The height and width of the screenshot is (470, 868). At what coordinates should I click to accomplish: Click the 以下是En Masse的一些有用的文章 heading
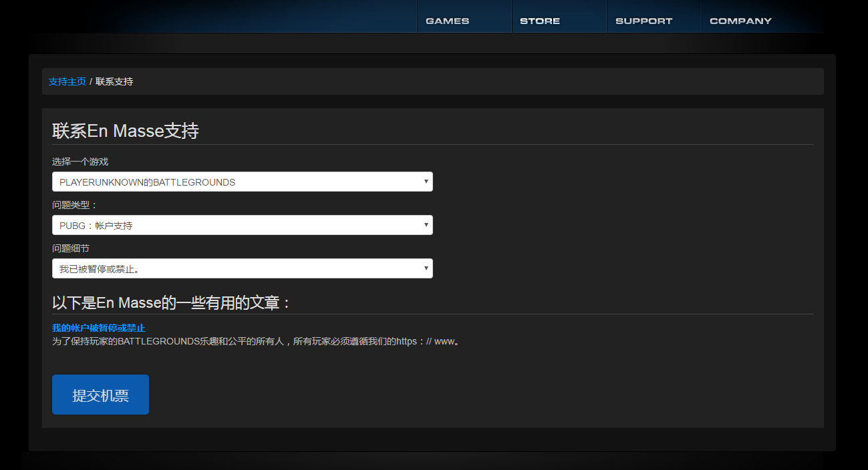tap(172, 302)
